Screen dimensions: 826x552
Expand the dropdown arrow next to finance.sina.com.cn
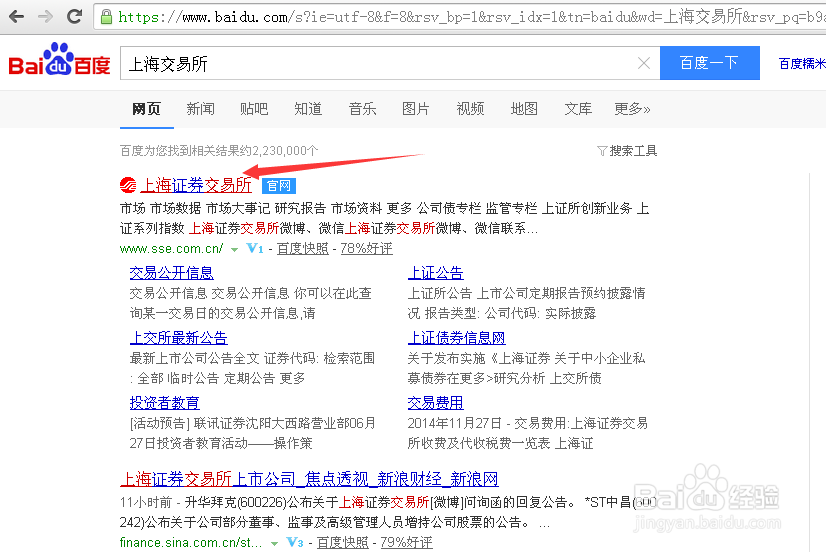click(x=274, y=543)
